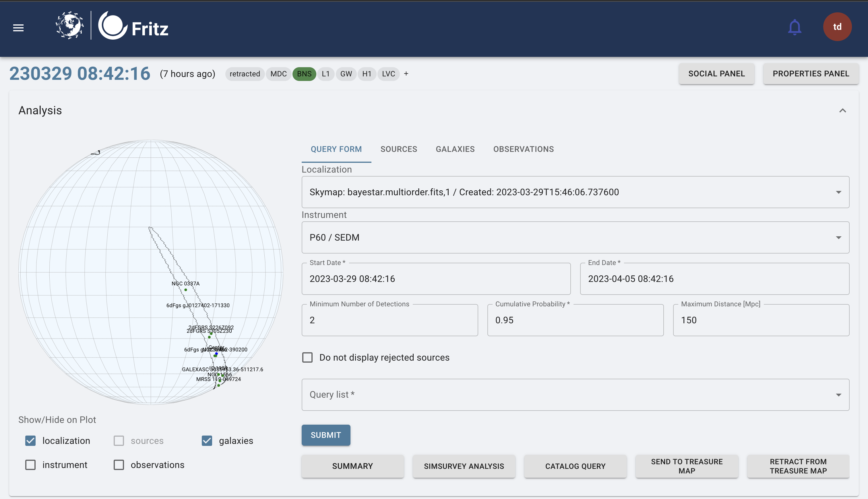Open the Instrument P60 / SEDM dropdown

pos(575,237)
